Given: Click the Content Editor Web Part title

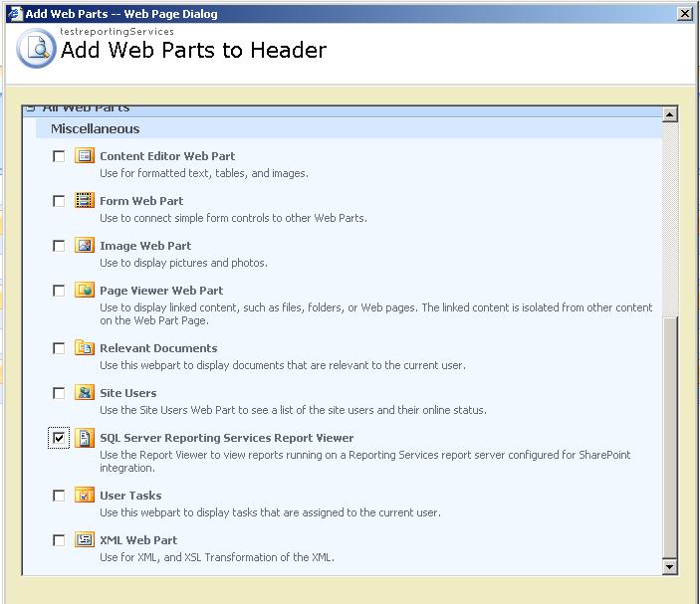Looking at the screenshot, I should click(x=167, y=156).
